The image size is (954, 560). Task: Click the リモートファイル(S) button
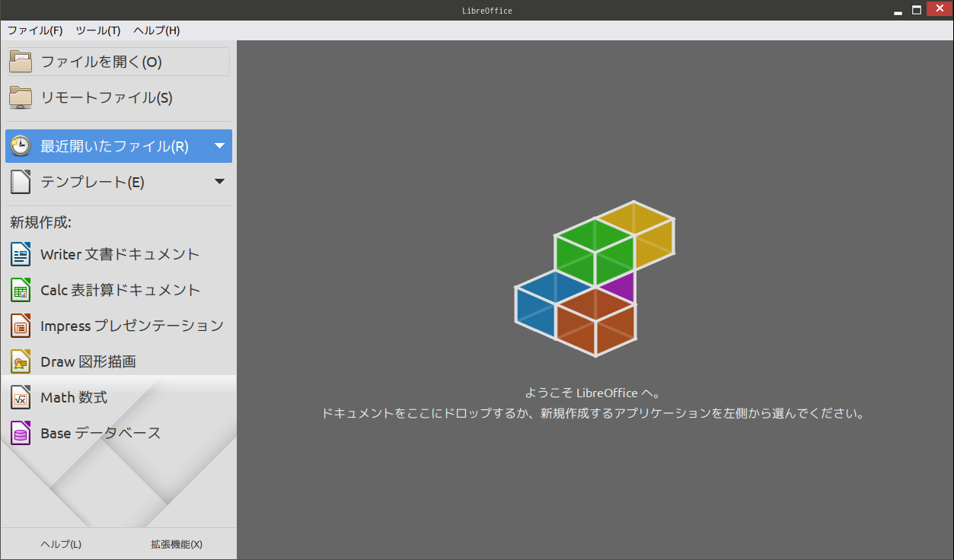point(118,97)
